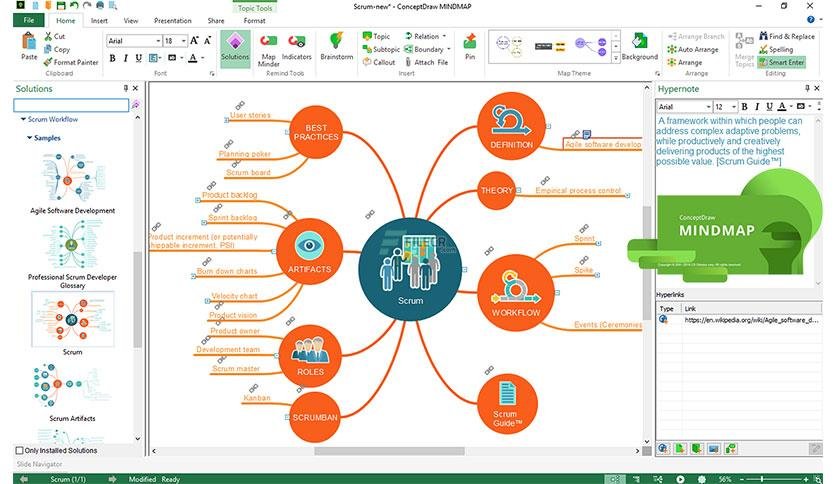Switch to the Presentation tab

(172, 21)
